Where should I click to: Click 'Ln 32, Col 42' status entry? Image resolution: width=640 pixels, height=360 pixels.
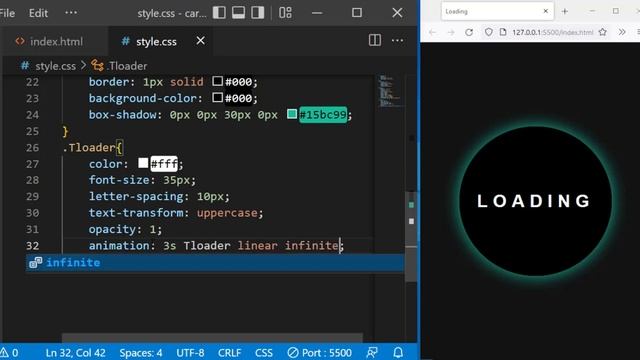tap(76, 353)
